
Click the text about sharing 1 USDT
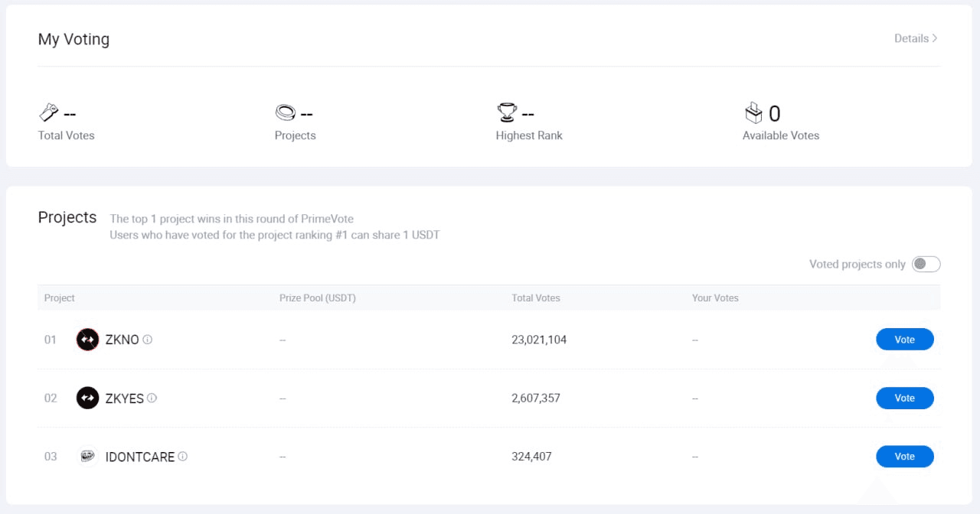pos(275,235)
